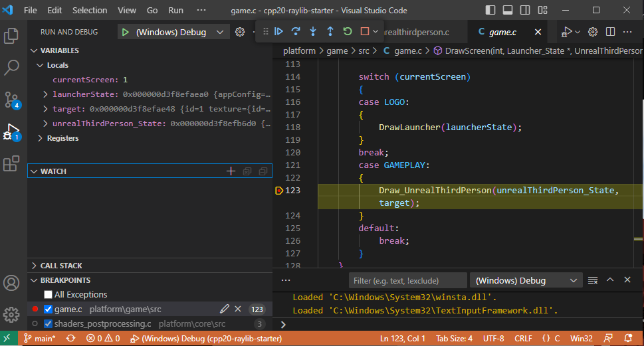Customize layout icon in title bar

click(x=542, y=10)
